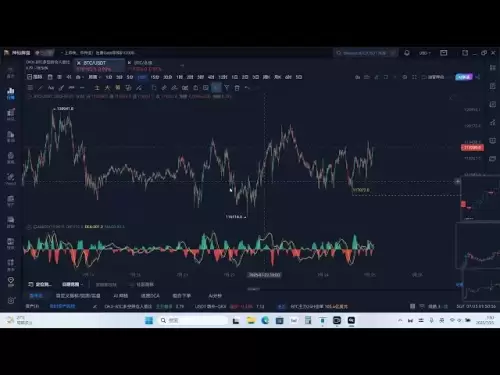This screenshot has height=375, width=500.
Task: Select the highlighted timeframe button
Action: [142, 77]
